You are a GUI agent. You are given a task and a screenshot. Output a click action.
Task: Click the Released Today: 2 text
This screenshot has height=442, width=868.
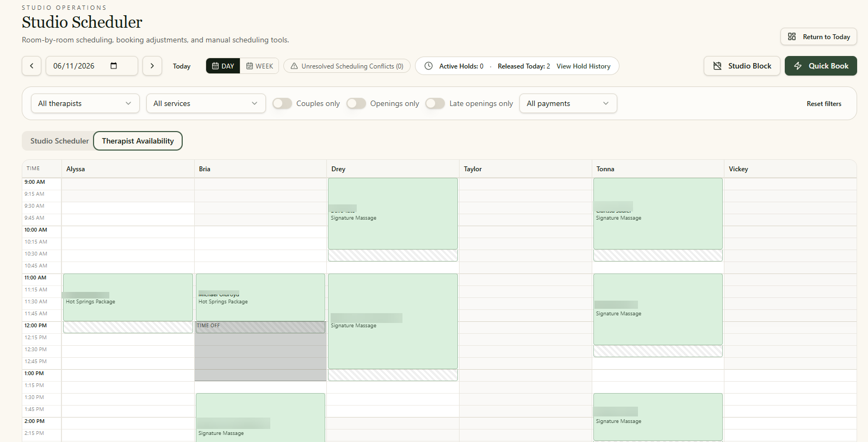click(524, 66)
